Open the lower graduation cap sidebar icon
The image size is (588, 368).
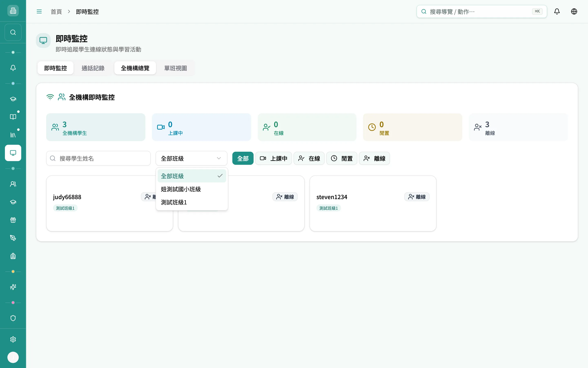(13, 202)
